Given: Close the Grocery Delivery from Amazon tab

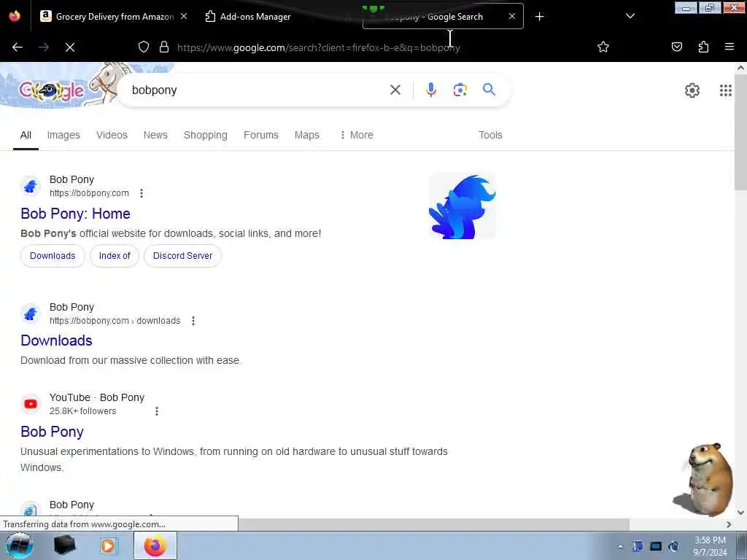Looking at the screenshot, I should (183, 16).
